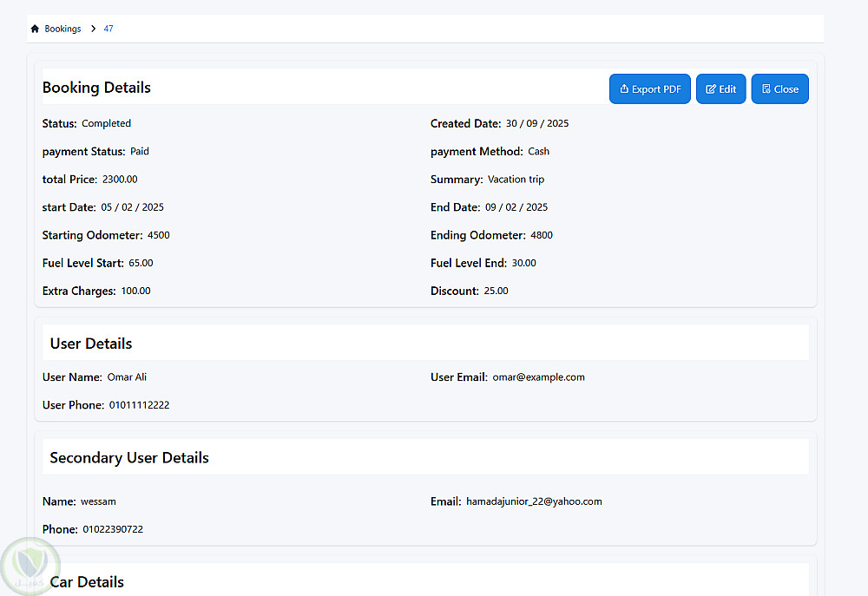Click the Paid payment status value
The height and width of the screenshot is (596, 868).
pos(140,151)
